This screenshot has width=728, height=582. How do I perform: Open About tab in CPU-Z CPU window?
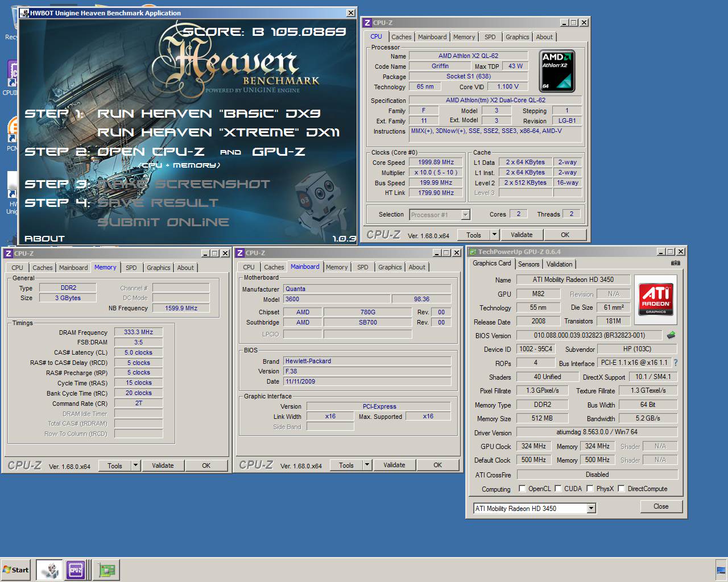coord(544,37)
